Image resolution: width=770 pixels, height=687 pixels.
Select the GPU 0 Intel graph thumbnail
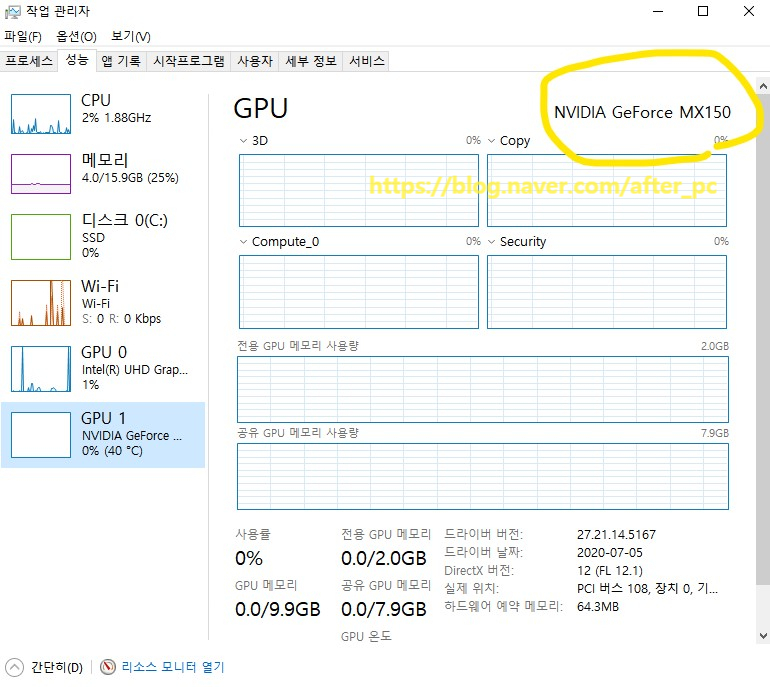point(41,369)
